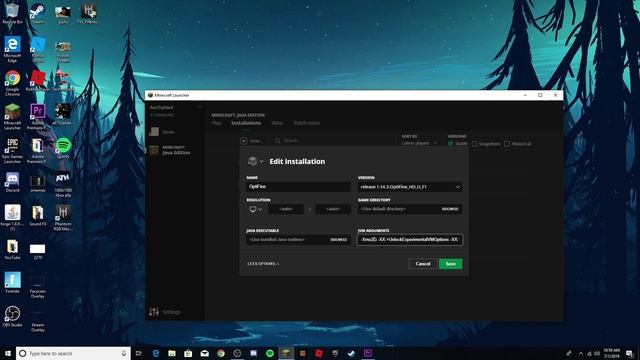This screenshot has height=360, width=640.
Task: Open launcher Settings in the sidebar
Action: tap(165, 312)
